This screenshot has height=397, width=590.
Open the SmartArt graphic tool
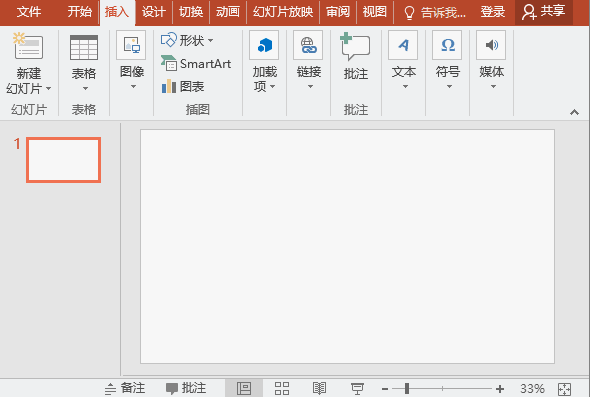pyautogui.click(x=196, y=64)
